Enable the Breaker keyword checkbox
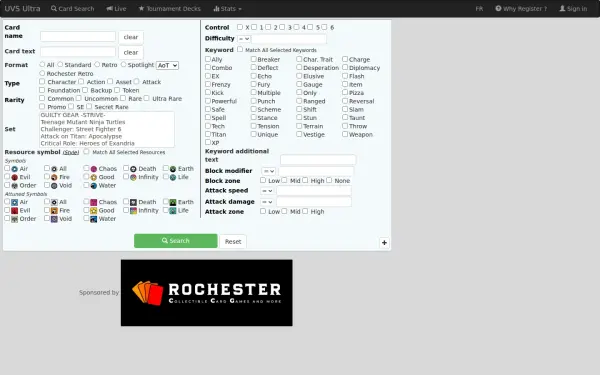 point(253,59)
